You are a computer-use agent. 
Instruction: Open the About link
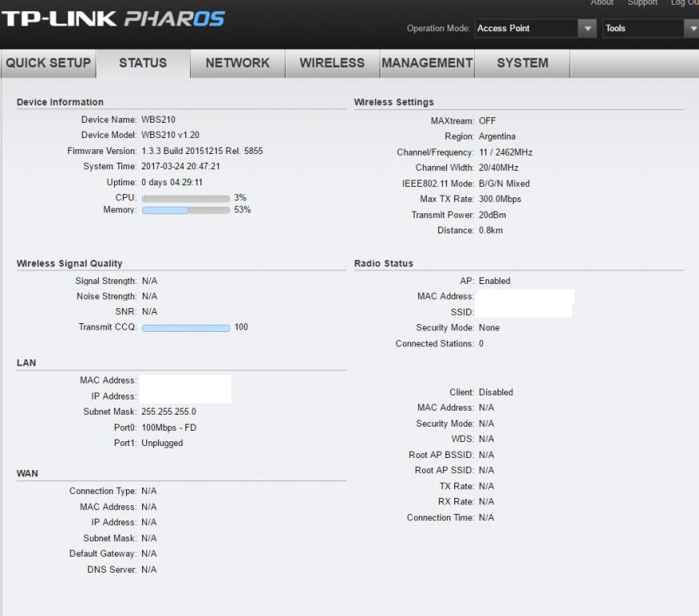pyautogui.click(x=602, y=3)
